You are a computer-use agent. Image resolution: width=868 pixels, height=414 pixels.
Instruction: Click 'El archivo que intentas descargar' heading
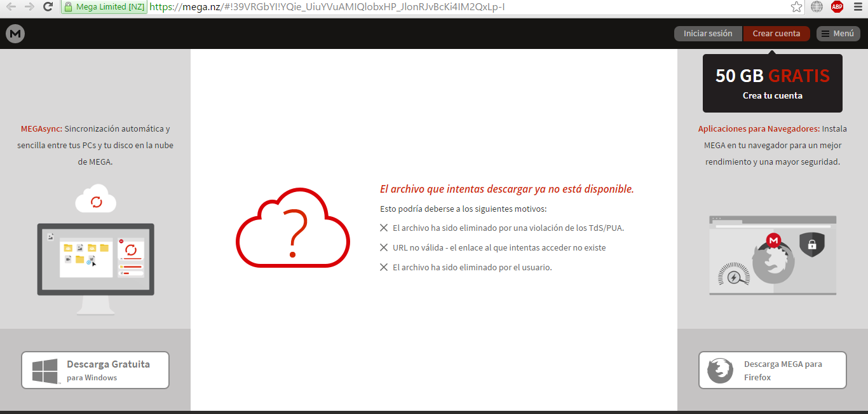(507, 189)
